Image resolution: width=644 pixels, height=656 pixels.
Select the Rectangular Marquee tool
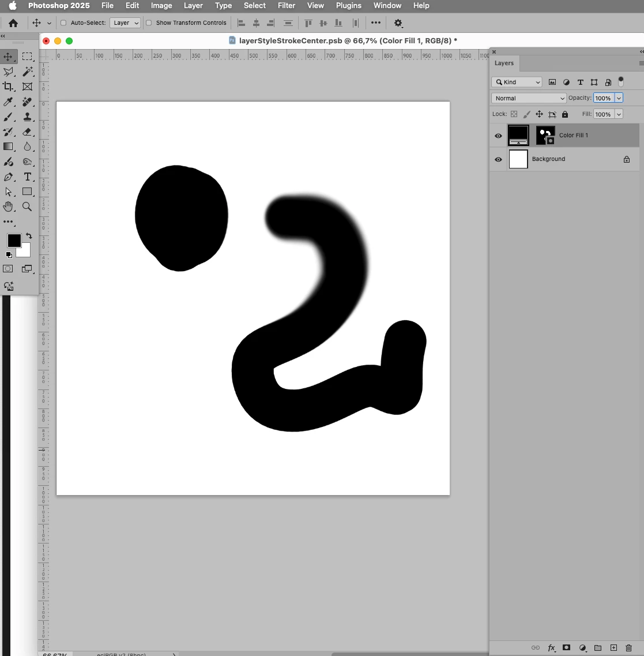click(27, 57)
